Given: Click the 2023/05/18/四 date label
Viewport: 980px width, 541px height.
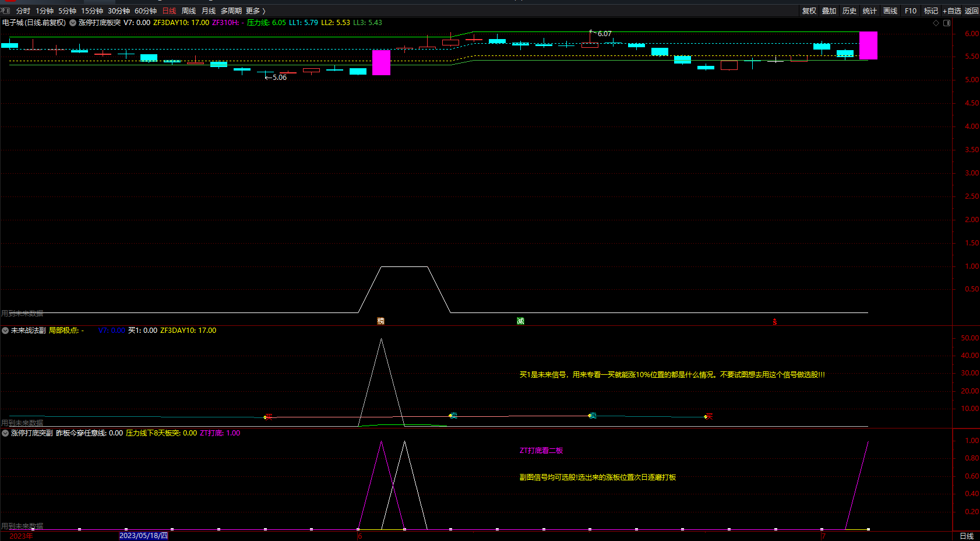Looking at the screenshot, I should 143,536.
